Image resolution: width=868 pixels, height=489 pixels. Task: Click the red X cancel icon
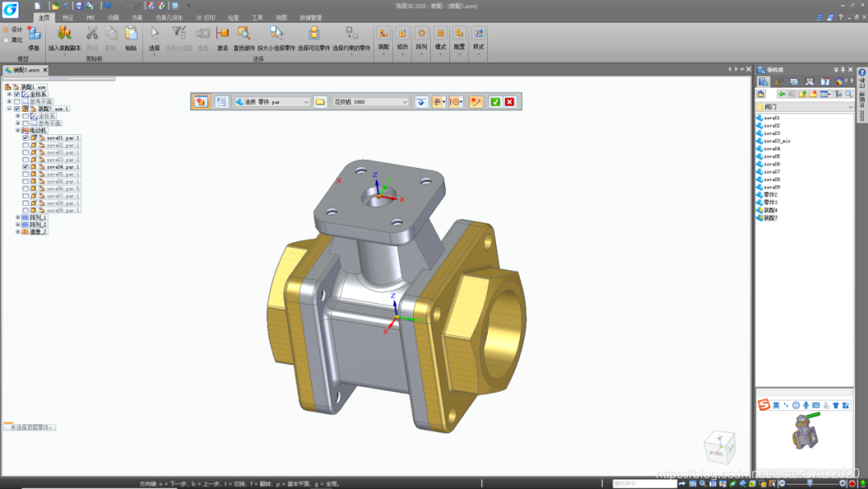tap(510, 102)
